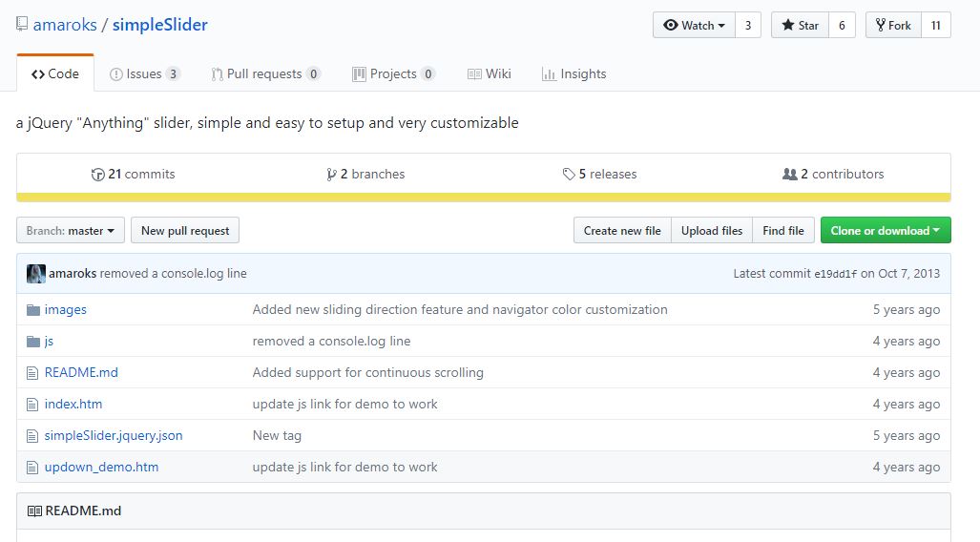Click the branches fork icon
The height and width of the screenshot is (542, 980).
click(331, 175)
